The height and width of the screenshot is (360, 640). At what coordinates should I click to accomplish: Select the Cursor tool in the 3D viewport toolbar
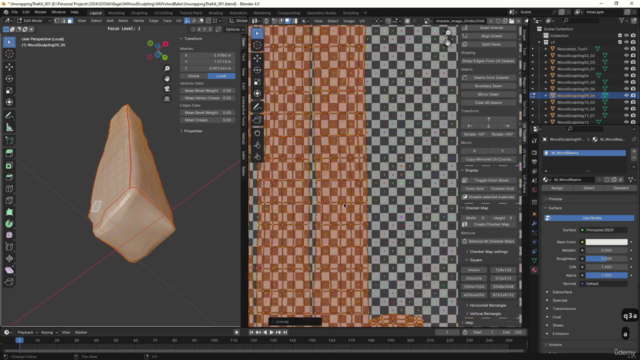(x=9, y=54)
